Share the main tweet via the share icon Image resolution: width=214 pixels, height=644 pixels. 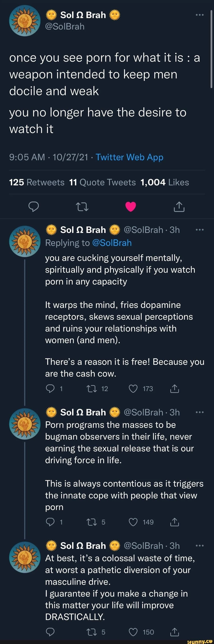coord(179,206)
